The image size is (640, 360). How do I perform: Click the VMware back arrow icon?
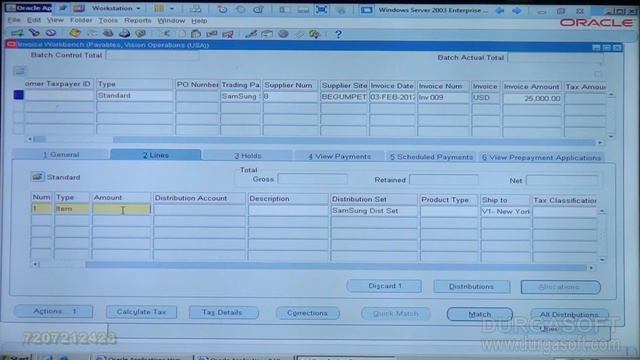[x=500, y=10]
